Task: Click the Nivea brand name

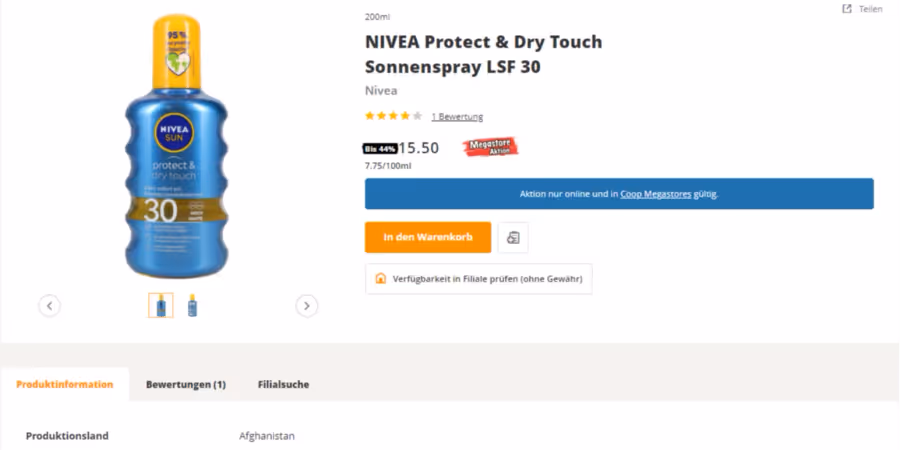Action: pos(381,91)
